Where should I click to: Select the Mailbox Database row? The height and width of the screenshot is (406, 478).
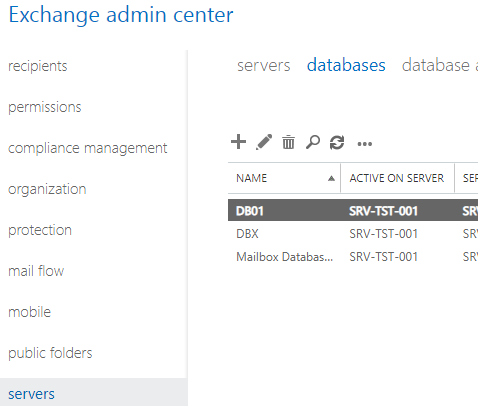[x=353, y=257]
